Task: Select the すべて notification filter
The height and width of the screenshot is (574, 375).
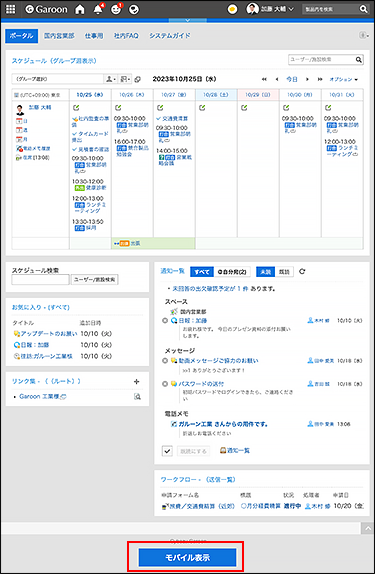Action: pos(202,272)
